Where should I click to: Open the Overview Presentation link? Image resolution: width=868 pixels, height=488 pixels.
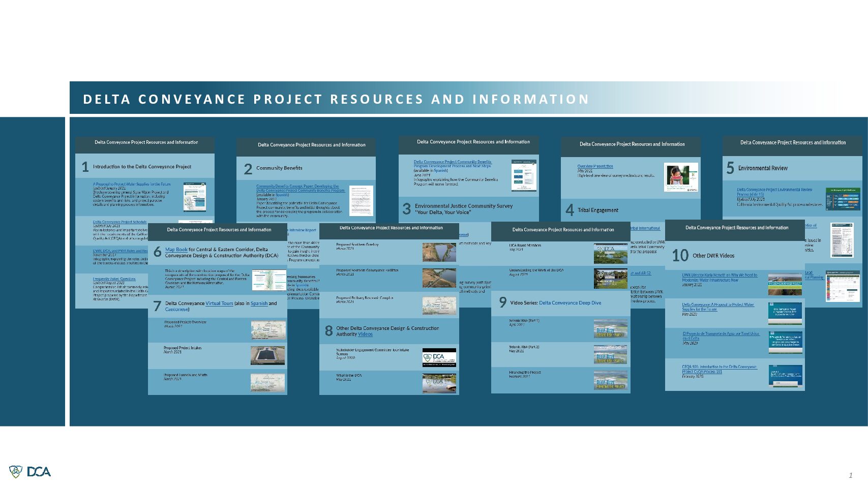(x=595, y=166)
